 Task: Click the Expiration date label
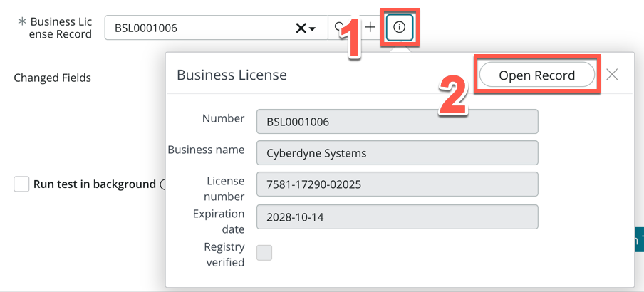click(x=219, y=221)
